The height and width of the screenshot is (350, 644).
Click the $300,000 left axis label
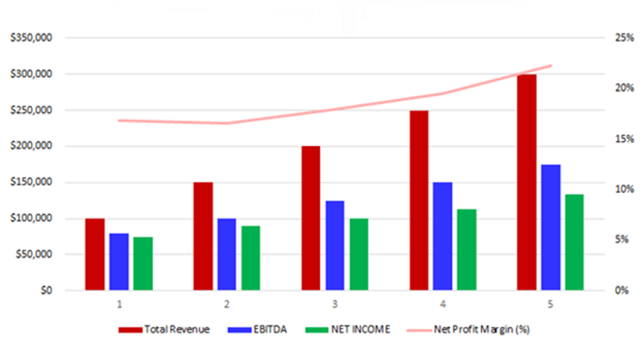point(32,74)
